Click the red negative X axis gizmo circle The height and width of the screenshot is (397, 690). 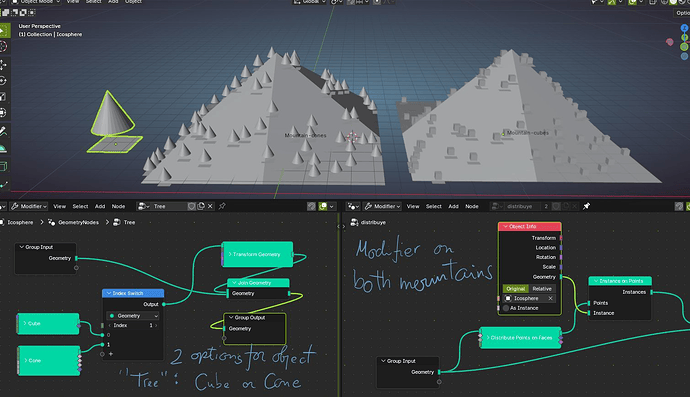[670, 42]
